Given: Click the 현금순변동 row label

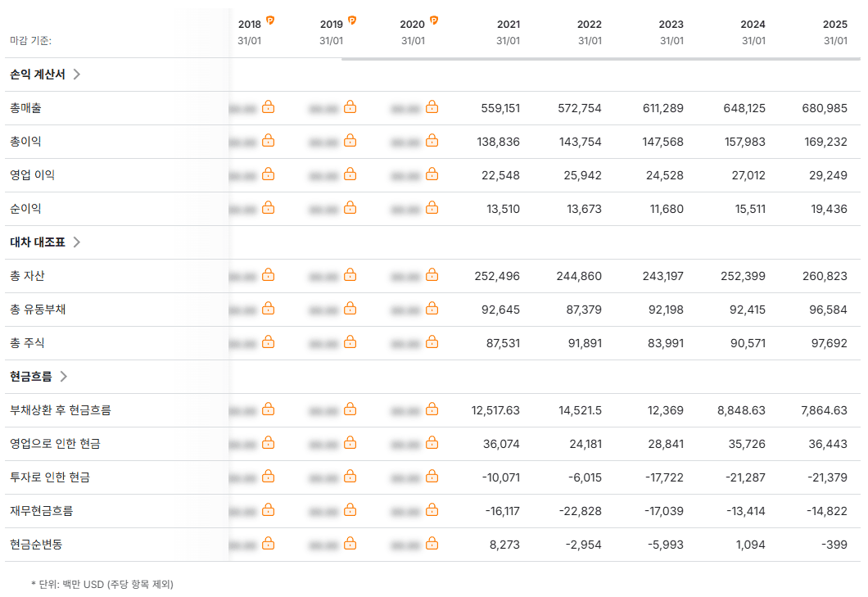Looking at the screenshot, I should click(x=36, y=545).
